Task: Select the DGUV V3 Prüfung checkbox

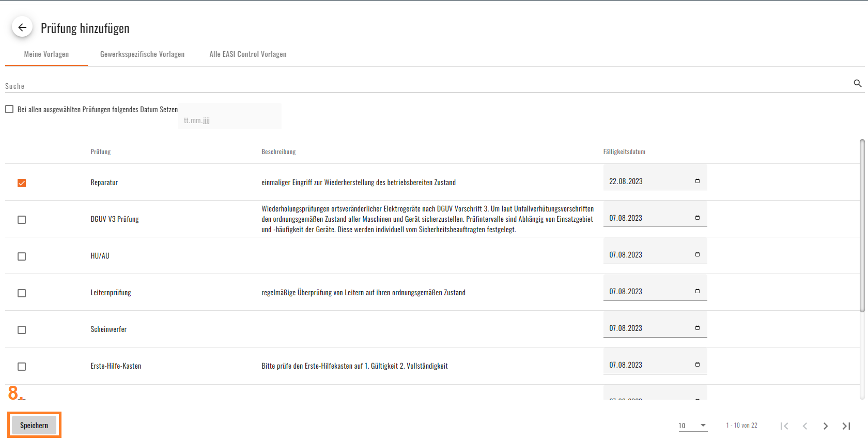Action: [22, 220]
